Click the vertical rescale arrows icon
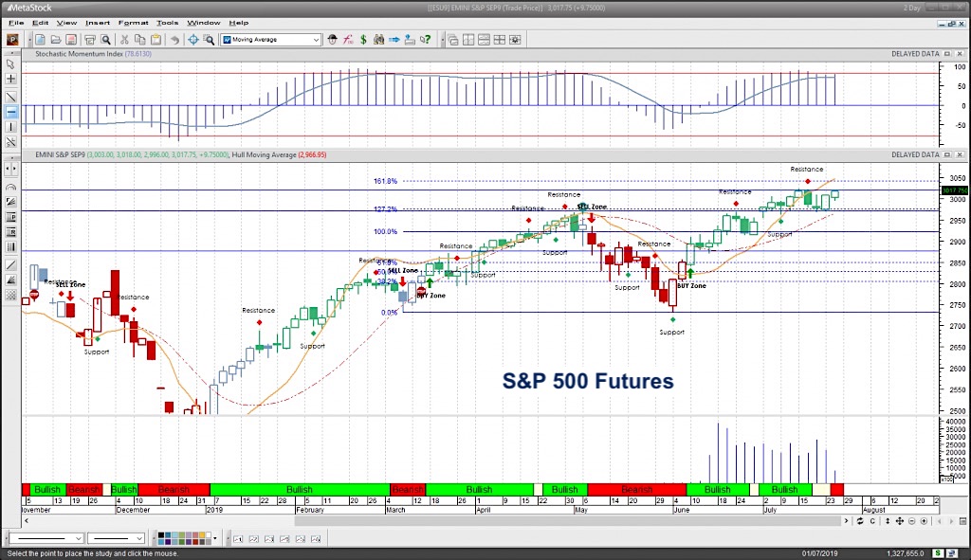The height and width of the screenshot is (560, 971). tap(887, 521)
